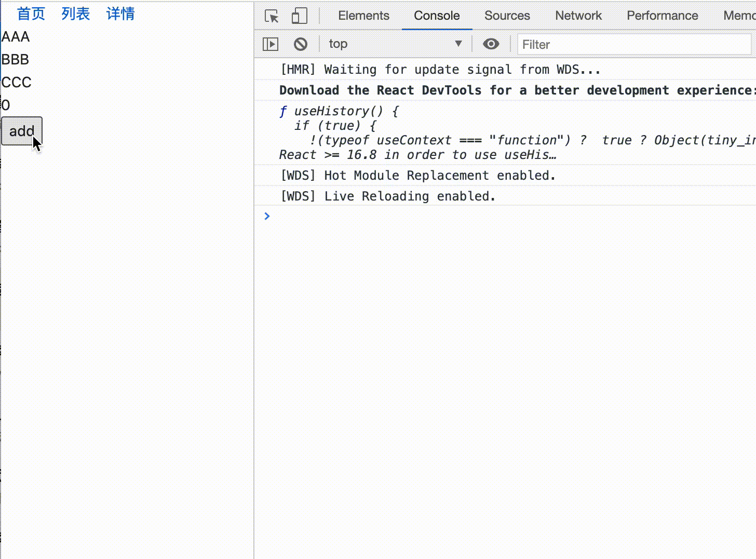Open the 列表 list link
This screenshot has height=559, width=756.
coord(76,14)
